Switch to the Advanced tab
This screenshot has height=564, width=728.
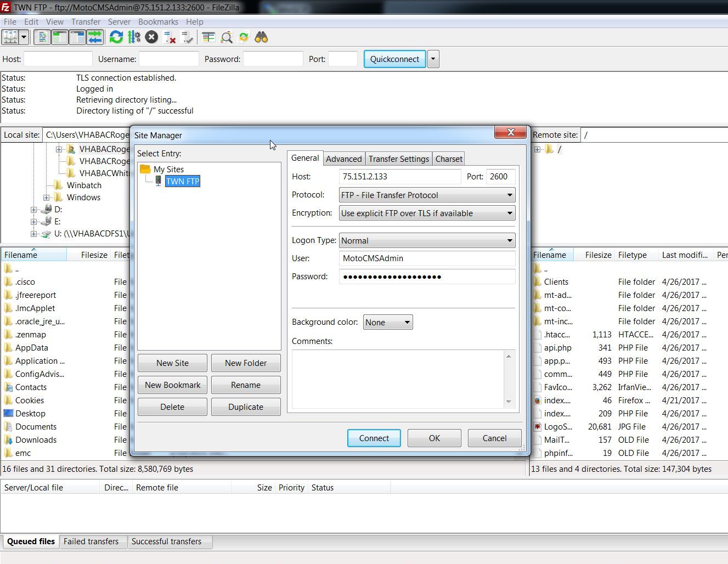pyautogui.click(x=344, y=159)
